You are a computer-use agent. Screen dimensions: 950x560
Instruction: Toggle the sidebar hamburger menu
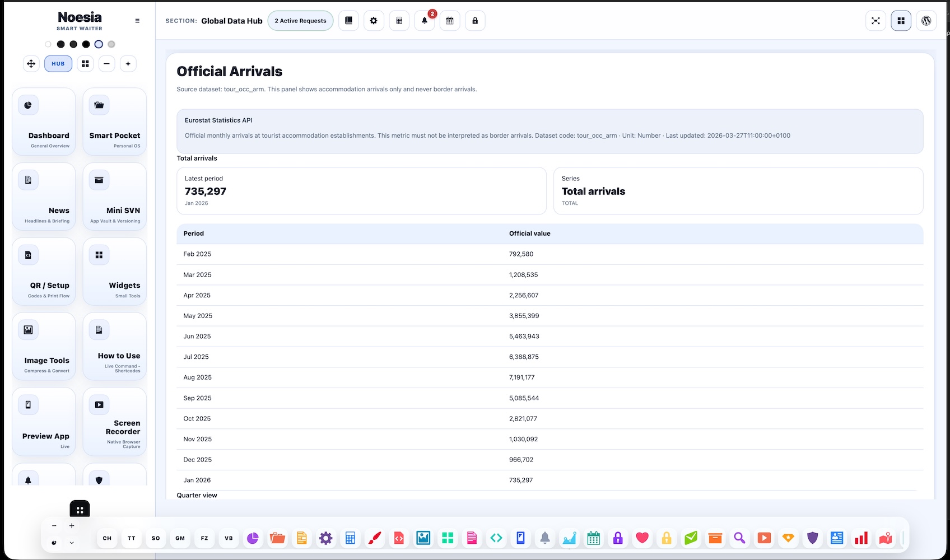(x=137, y=21)
